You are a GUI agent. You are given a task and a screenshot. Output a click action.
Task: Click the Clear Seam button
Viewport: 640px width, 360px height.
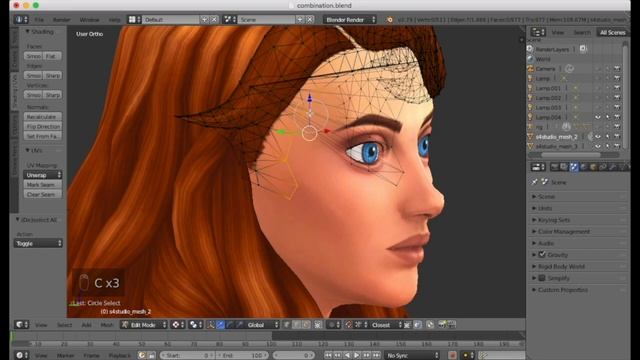[43, 194]
